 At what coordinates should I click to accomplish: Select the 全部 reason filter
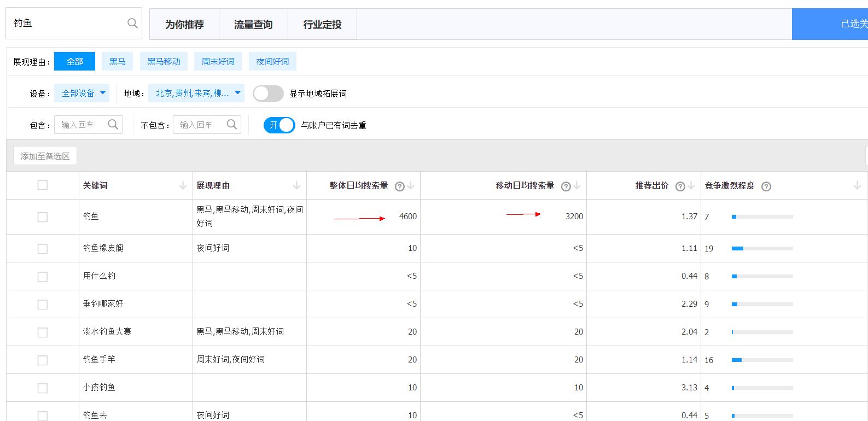point(75,61)
